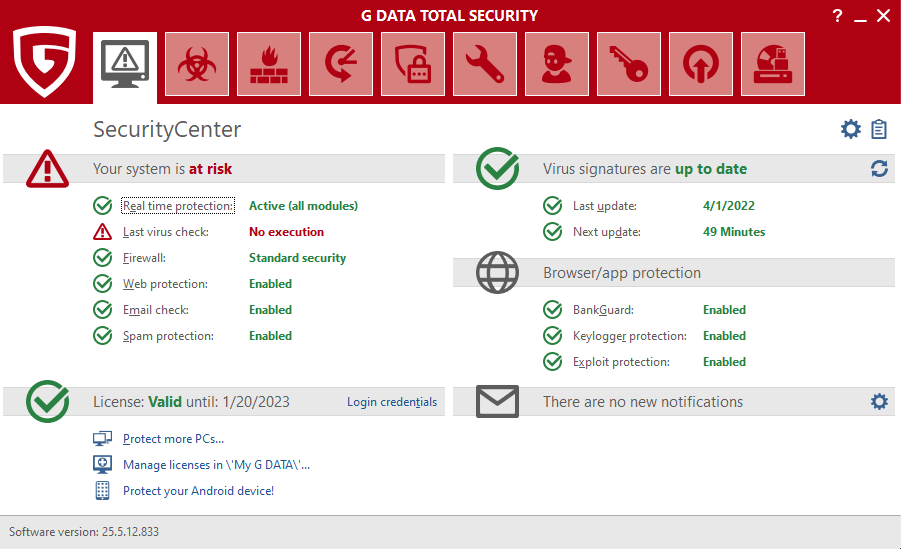Open settings via the SecurityCenter gear icon
The width and height of the screenshot is (901, 549).
point(850,129)
